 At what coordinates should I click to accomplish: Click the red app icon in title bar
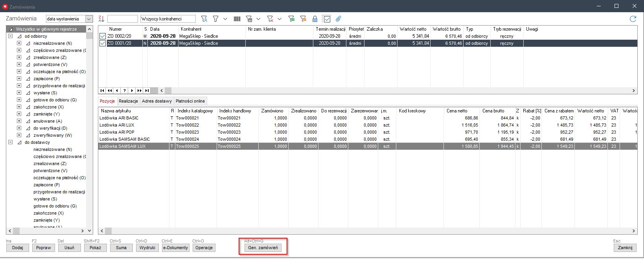tap(5, 6)
